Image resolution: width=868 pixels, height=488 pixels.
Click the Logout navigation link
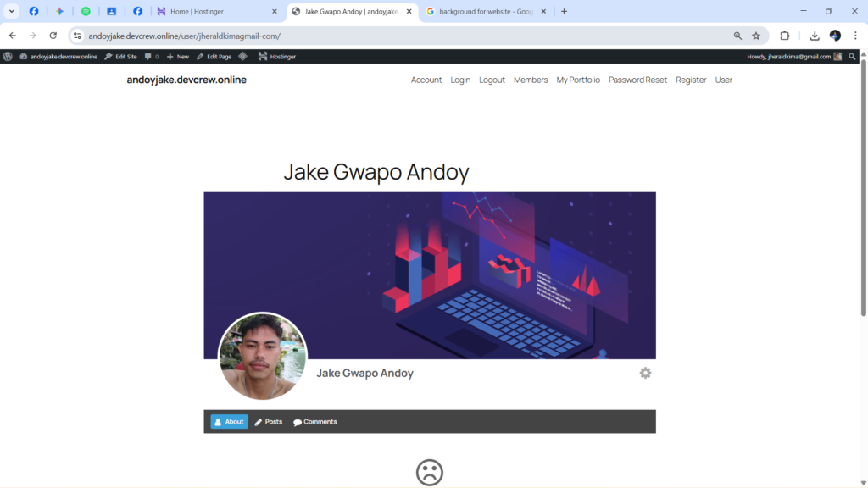click(492, 80)
